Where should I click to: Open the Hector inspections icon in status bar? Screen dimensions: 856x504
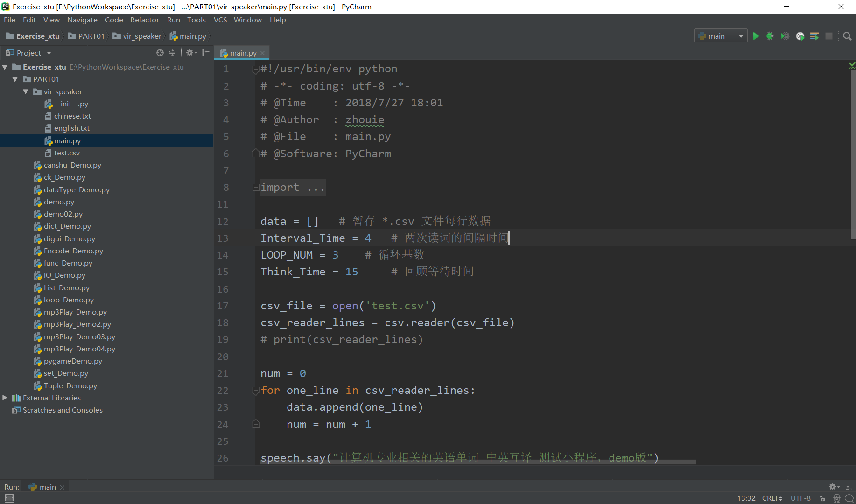click(x=836, y=498)
